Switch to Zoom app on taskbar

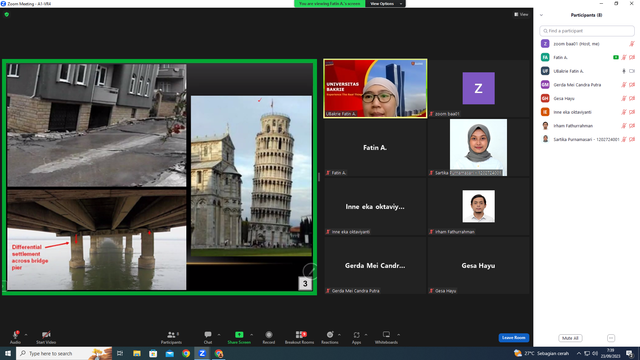click(202, 353)
